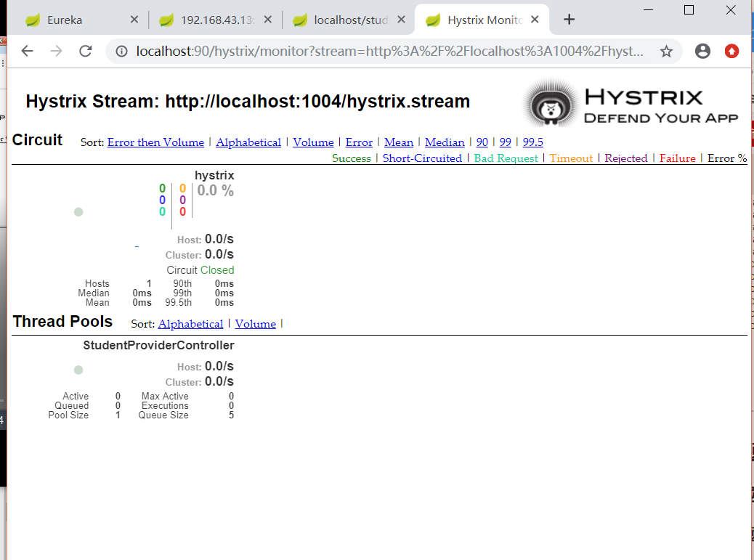Click the StudentProviderController pool name
Viewport: 754px width, 560px height.
tap(158, 345)
